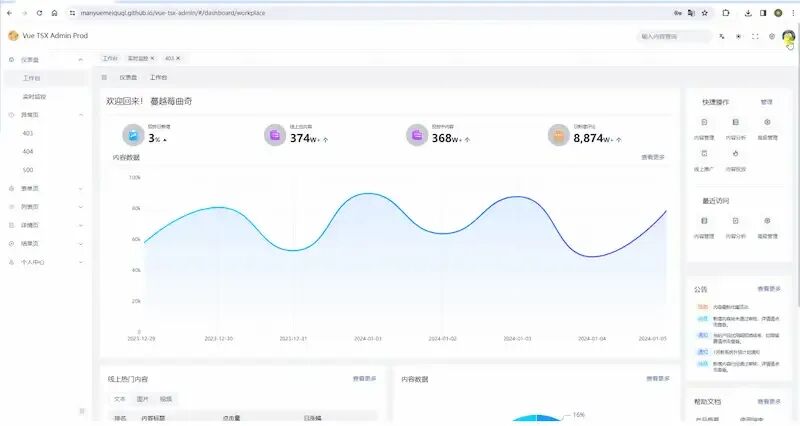Open the thumbs-up shortcut in 快捷操作
Viewport: 800px width, 426px height.
(x=735, y=160)
